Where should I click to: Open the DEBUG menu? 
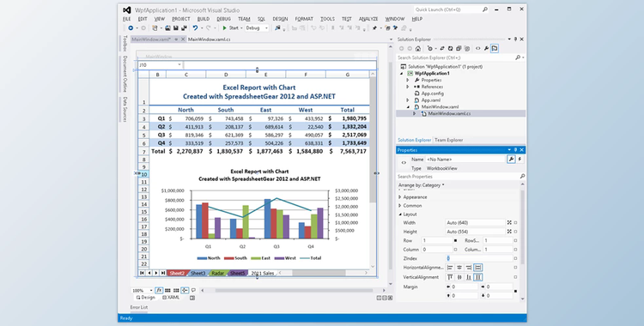click(223, 19)
